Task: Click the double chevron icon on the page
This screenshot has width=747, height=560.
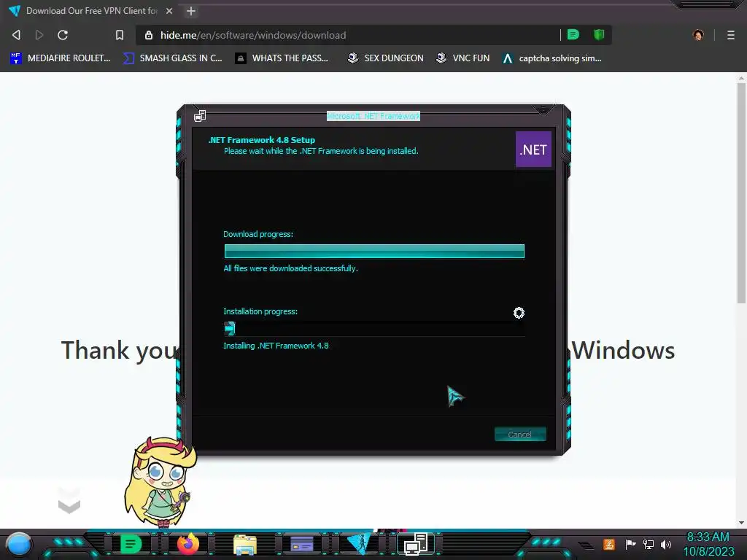Action: click(69, 501)
